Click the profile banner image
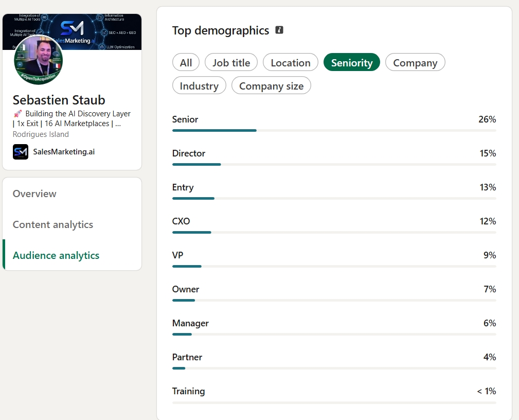Viewport: 519px width, 420px height. [x=72, y=32]
